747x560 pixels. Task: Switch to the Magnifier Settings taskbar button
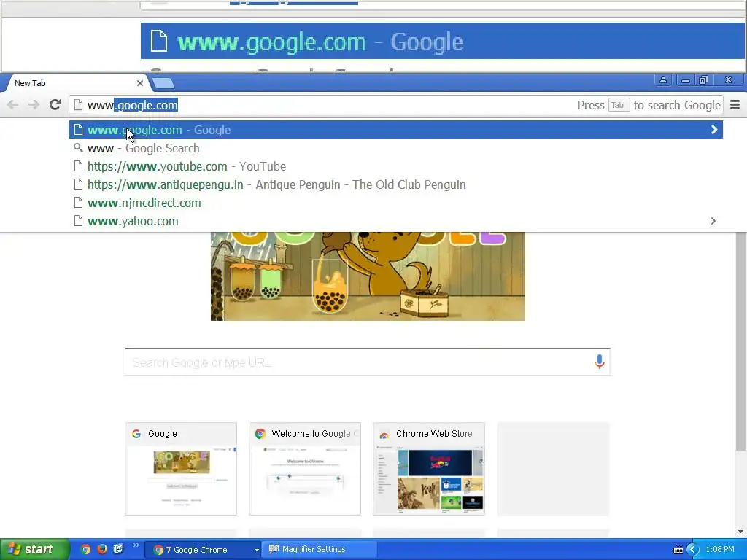320,550
